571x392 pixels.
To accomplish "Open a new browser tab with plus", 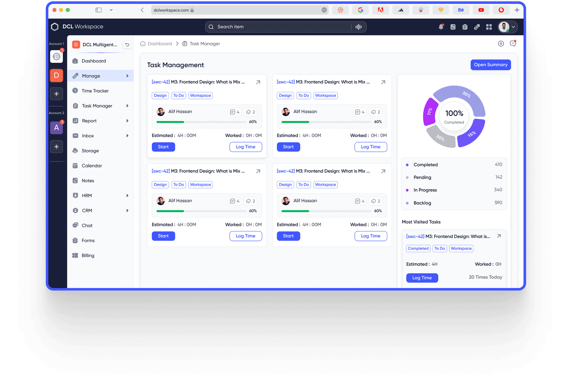I will (517, 10).
